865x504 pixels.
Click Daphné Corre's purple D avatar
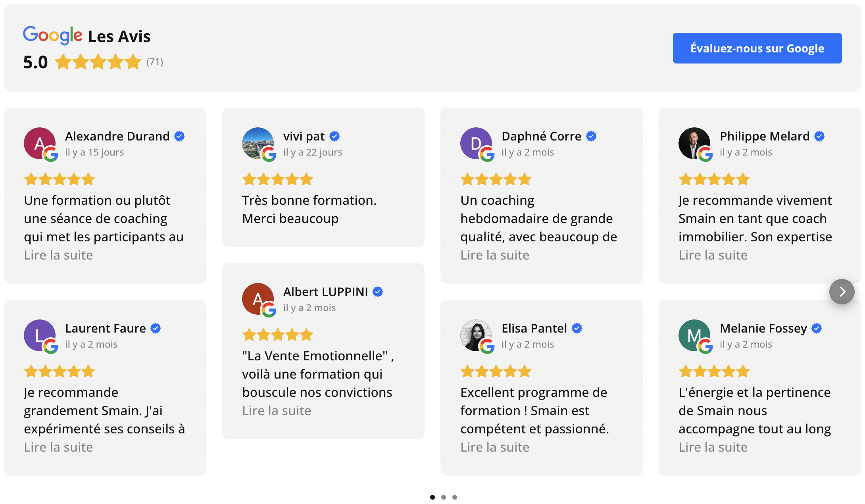(476, 143)
